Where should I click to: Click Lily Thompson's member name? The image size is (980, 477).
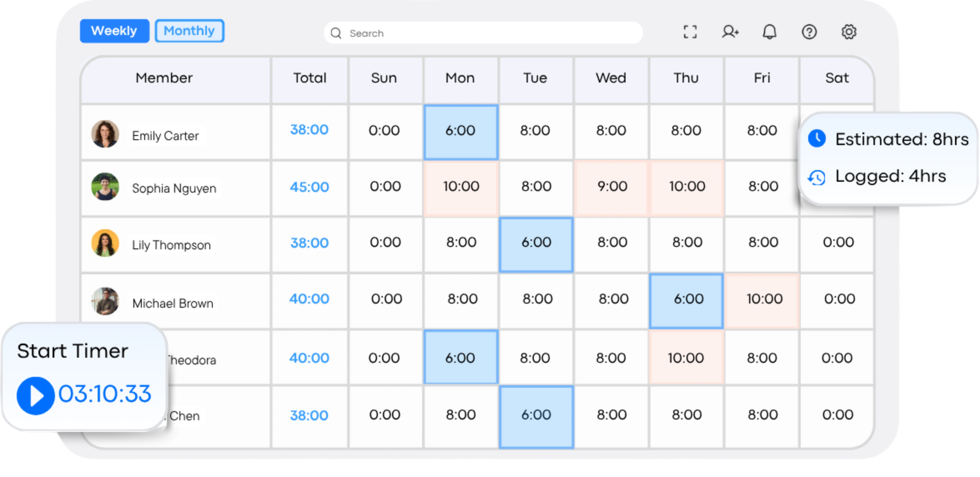coord(171,245)
